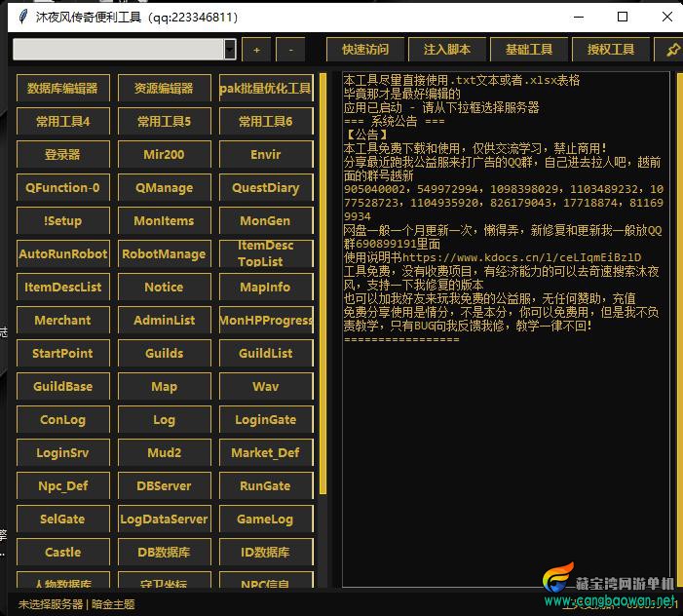Click the MonItems button
This screenshot has width=683, height=616.
(x=165, y=221)
